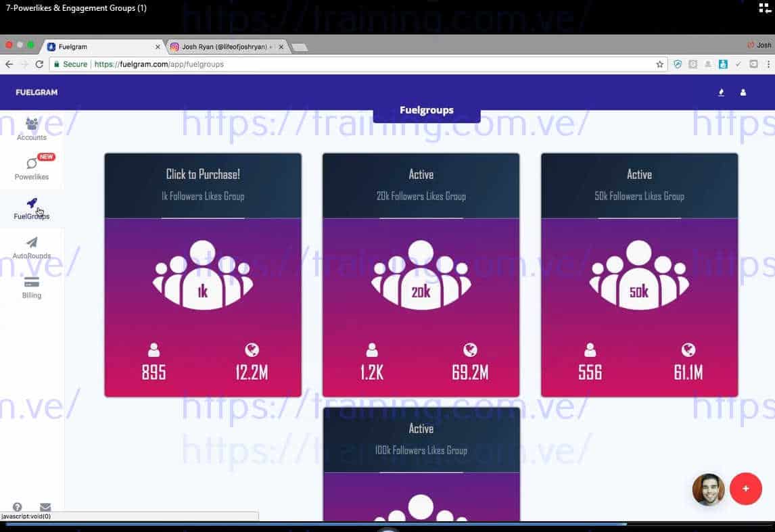Click the video grid icon top right
This screenshot has width=775, height=532.
click(x=765, y=7)
